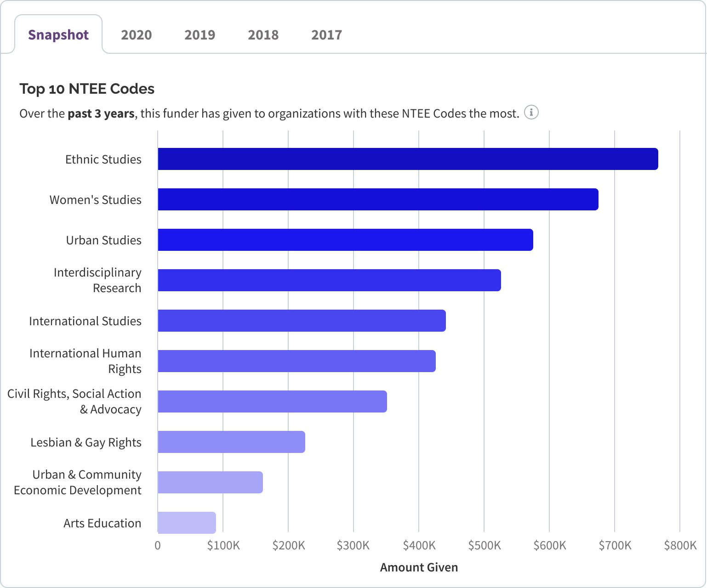The width and height of the screenshot is (707, 588).
Task: Open the Snapshot tab
Action: [x=58, y=35]
